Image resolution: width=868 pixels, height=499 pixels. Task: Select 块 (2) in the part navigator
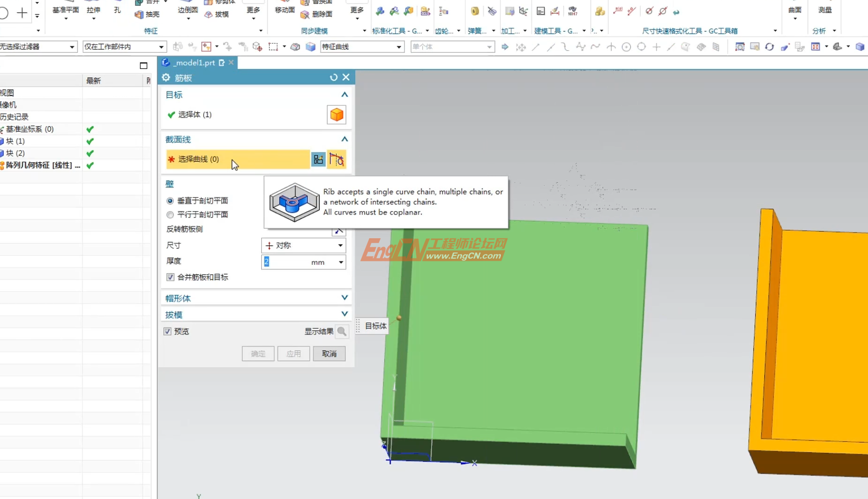point(15,153)
